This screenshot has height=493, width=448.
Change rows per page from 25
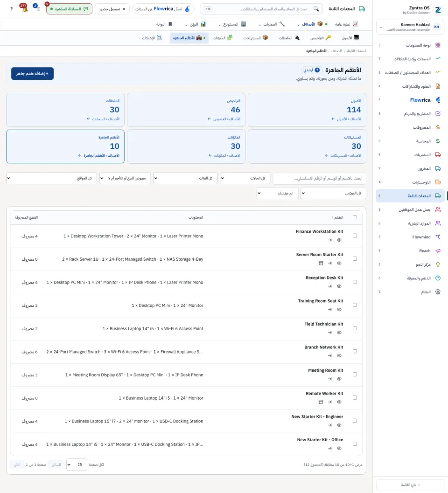point(77,465)
